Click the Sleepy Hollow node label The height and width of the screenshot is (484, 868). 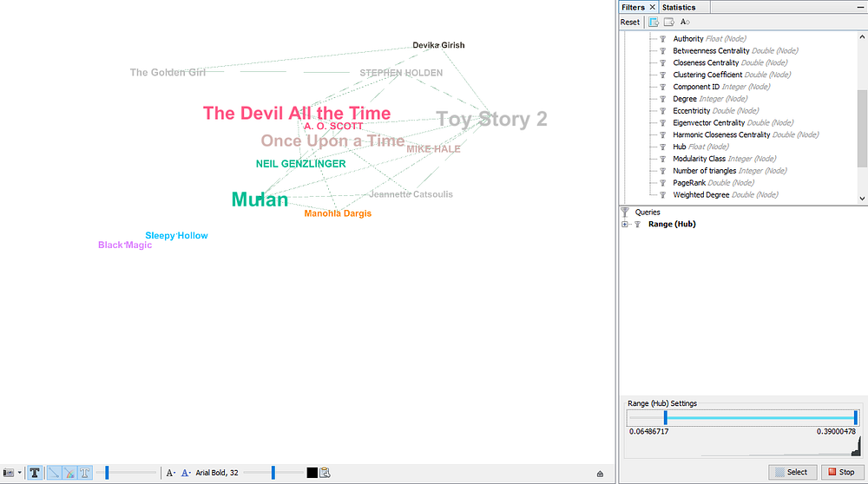click(176, 236)
